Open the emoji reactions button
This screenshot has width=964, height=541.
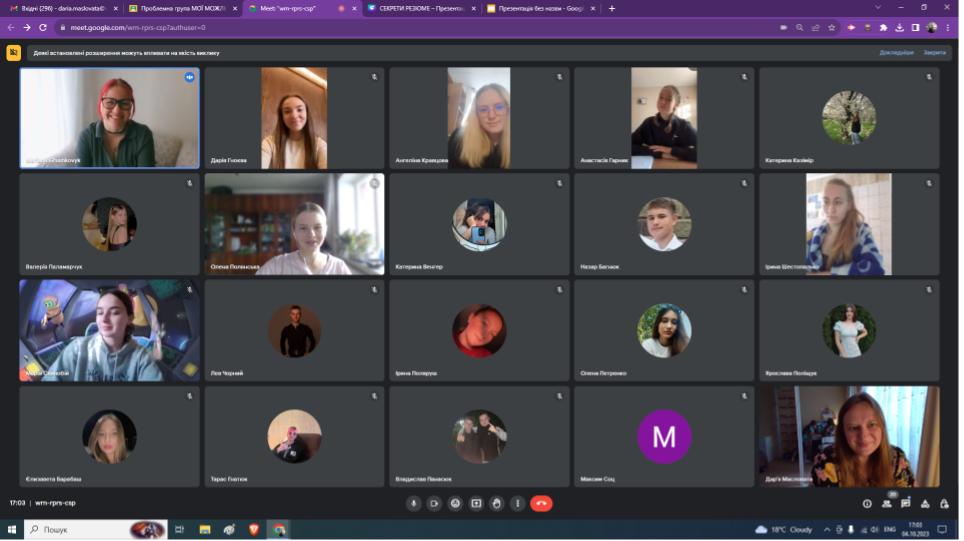pos(455,503)
